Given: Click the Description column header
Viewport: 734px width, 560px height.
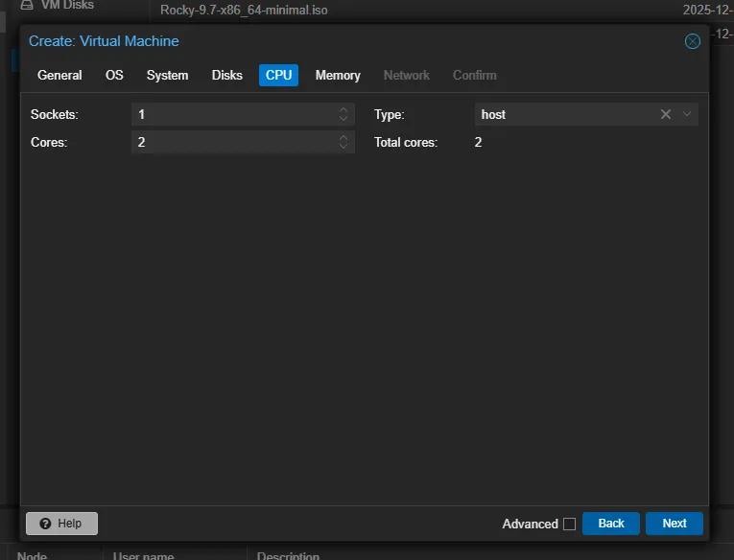Looking at the screenshot, I should 288,555.
